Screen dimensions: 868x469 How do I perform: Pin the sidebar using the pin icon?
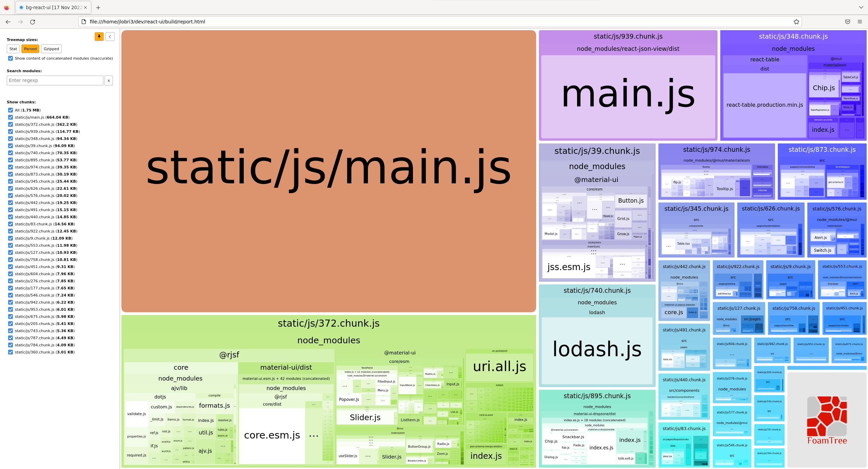click(x=99, y=37)
